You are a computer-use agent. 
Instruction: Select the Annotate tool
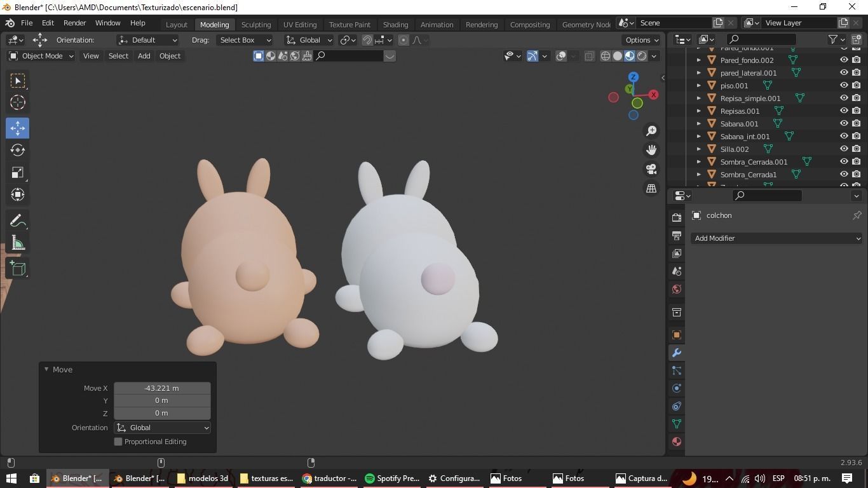click(17, 220)
